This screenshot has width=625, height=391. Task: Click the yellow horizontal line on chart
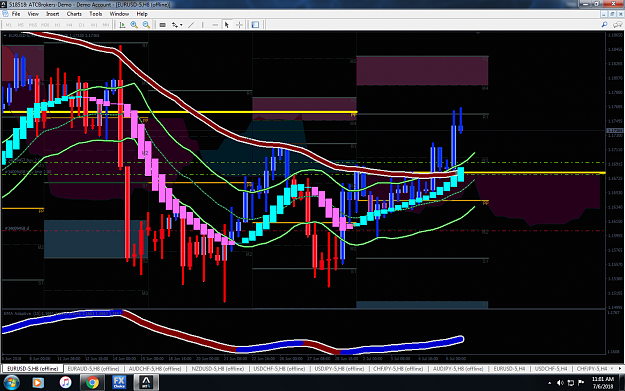click(179, 112)
